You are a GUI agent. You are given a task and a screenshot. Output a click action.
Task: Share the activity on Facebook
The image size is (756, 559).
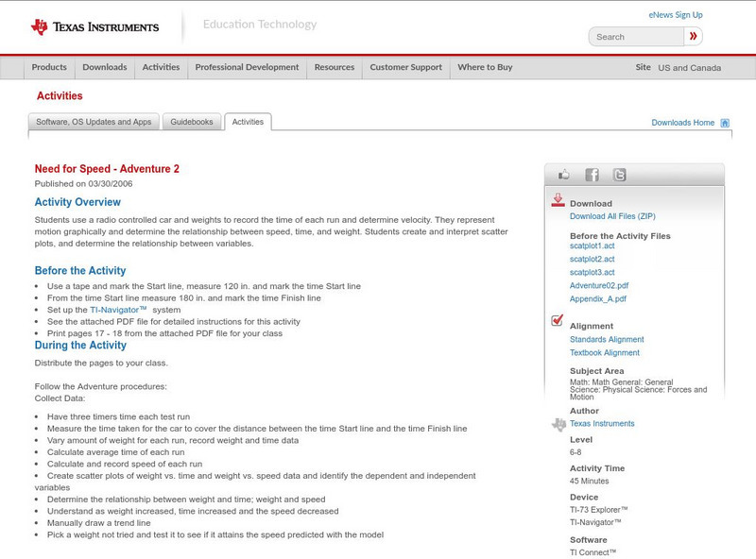(592, 175)
